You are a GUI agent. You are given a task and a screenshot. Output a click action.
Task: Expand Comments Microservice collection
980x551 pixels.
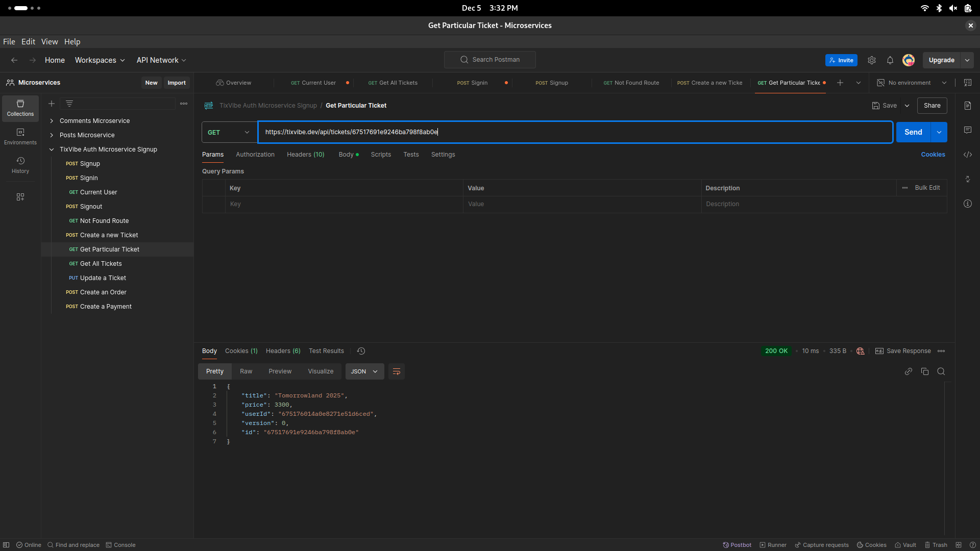click(x=52, y=121)
